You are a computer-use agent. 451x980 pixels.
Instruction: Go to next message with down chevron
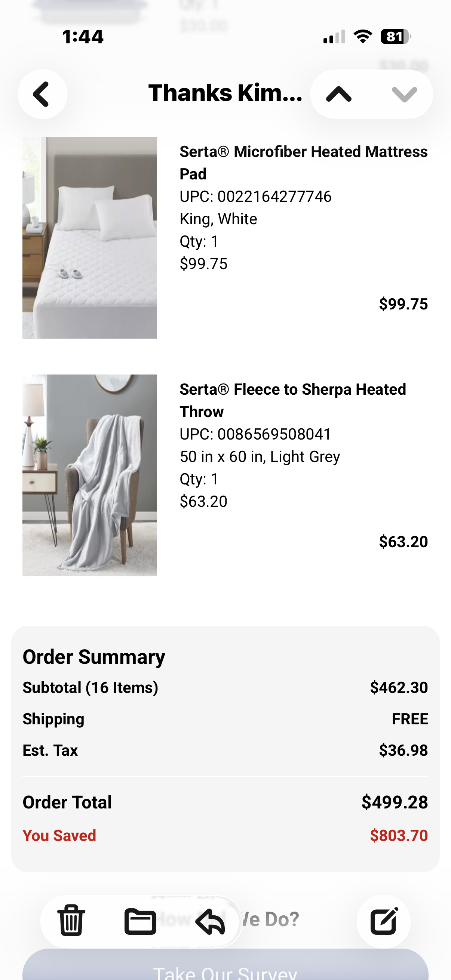tap(404, 94)
